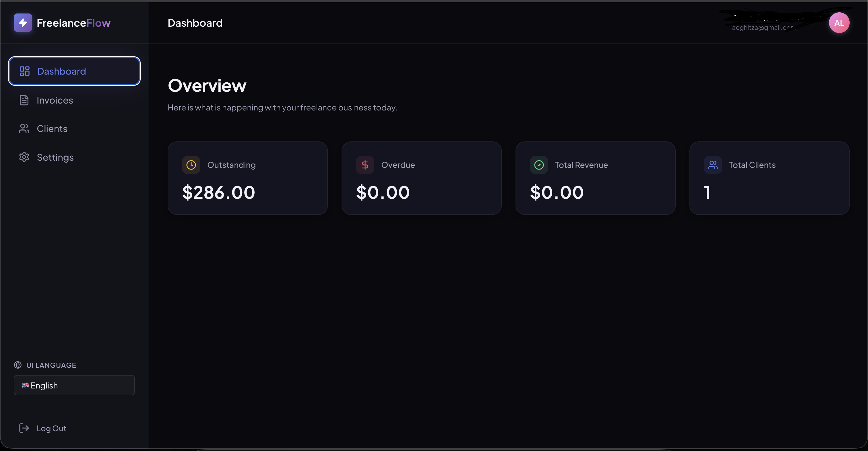Screen dimensions: 868x451
Task: Click the Invoices document icon
Action: pyautogui.click(x=24, y=100)
